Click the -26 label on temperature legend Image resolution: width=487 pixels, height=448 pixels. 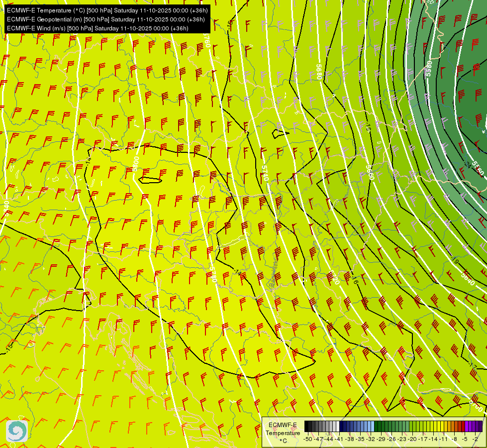point(391,439)
